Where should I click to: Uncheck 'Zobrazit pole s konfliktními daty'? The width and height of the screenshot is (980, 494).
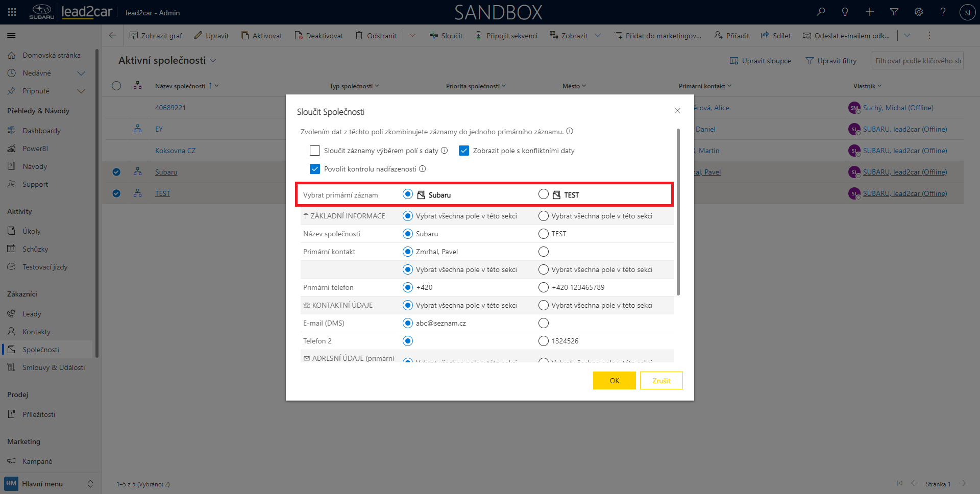pyautogui.click(x=464, y=151)
